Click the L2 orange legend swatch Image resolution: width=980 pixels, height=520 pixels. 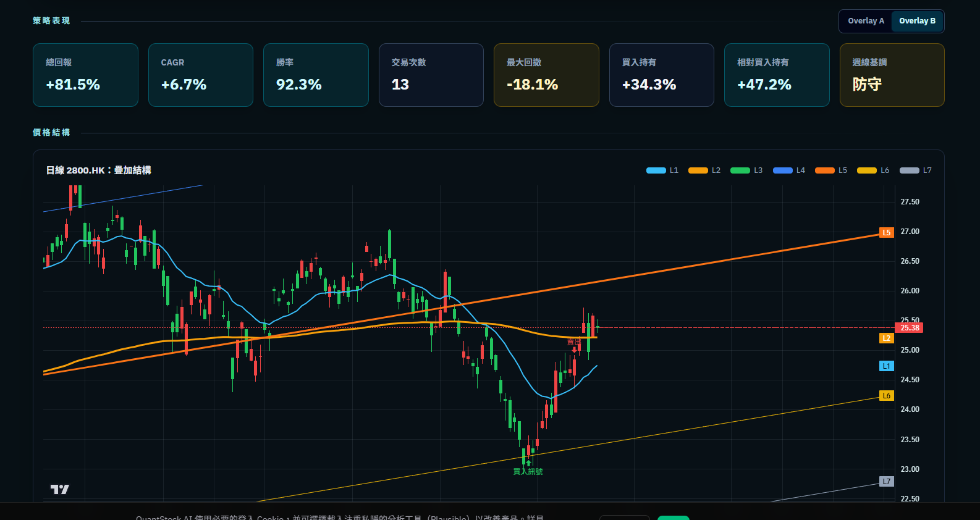pos(698,170)
